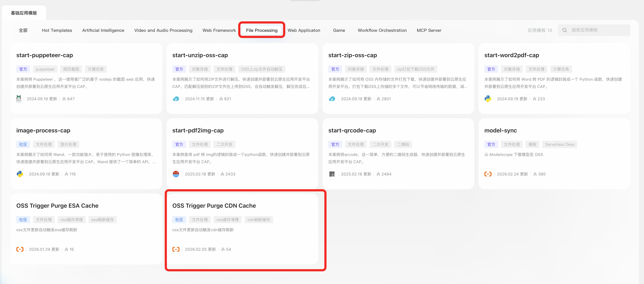Click the Aliyun icon on OSS Trigger Purge CDN Cache
Viewport: 644px width, 284px height.
[176, 249]
